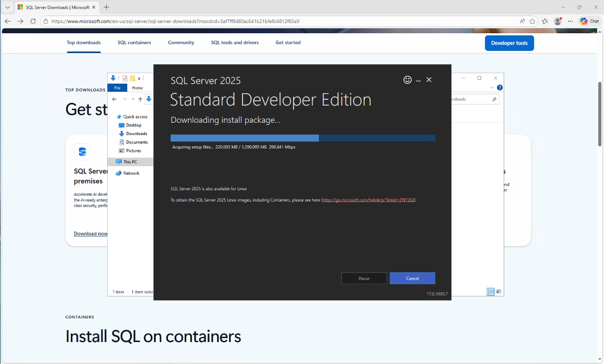Click the browser page vertical scrollbar

click(600, 114)
